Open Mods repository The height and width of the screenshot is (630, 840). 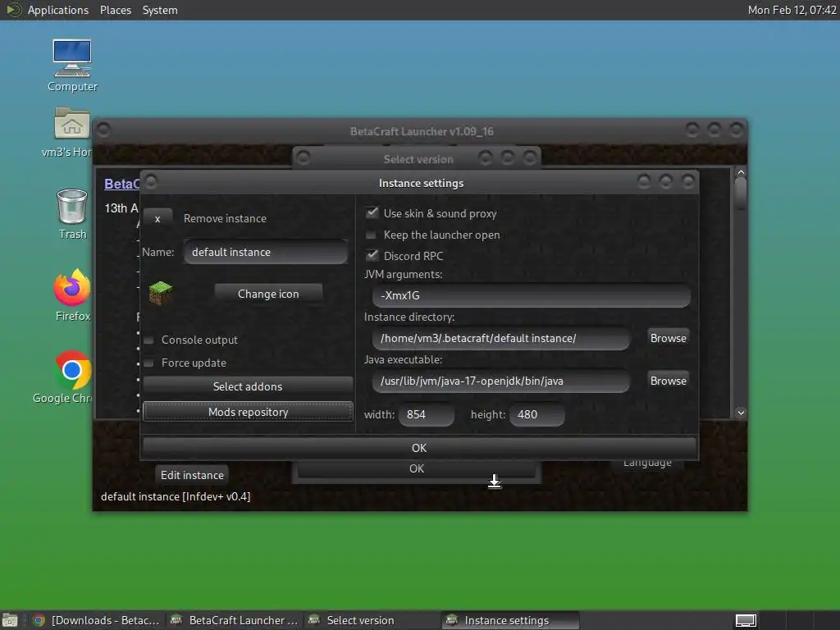[248, 412]
